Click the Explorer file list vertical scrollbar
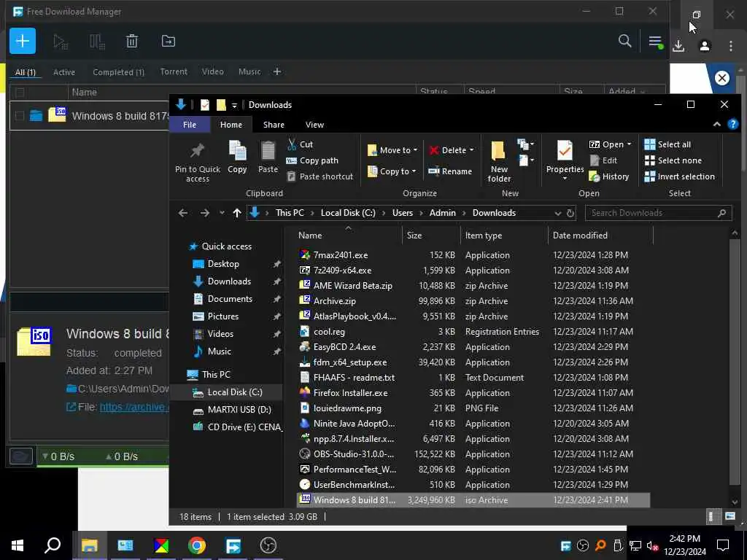 (734, 362)
